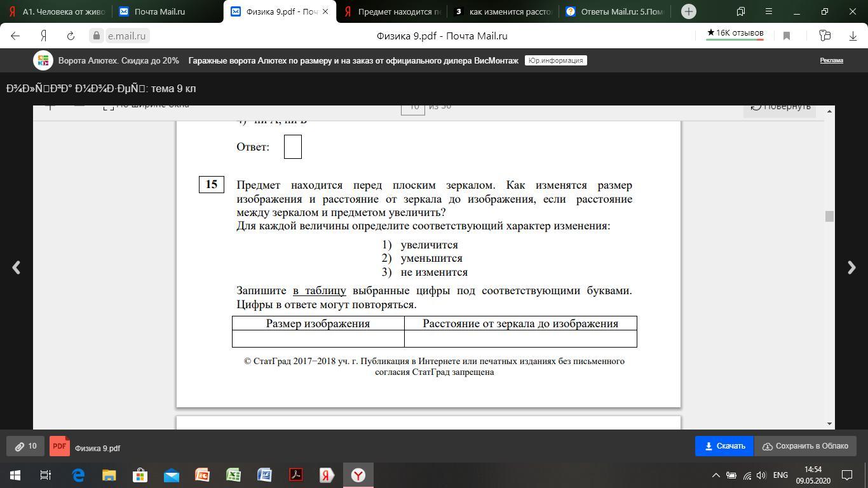Focus Yandex Browser on the taskbar
868x488 pixels.
pyautogui.click(x=358, y=475)
